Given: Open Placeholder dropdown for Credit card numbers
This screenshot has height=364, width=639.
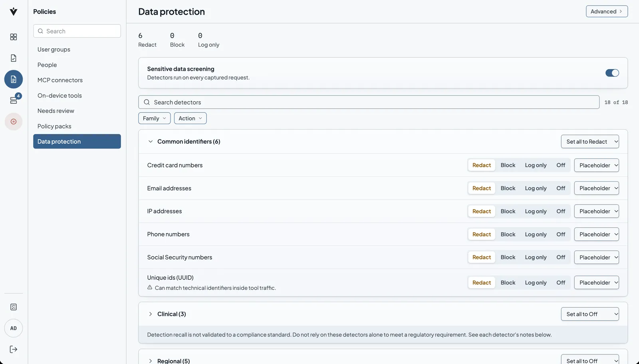Looking at the screenshot, I should click(596, 165).
